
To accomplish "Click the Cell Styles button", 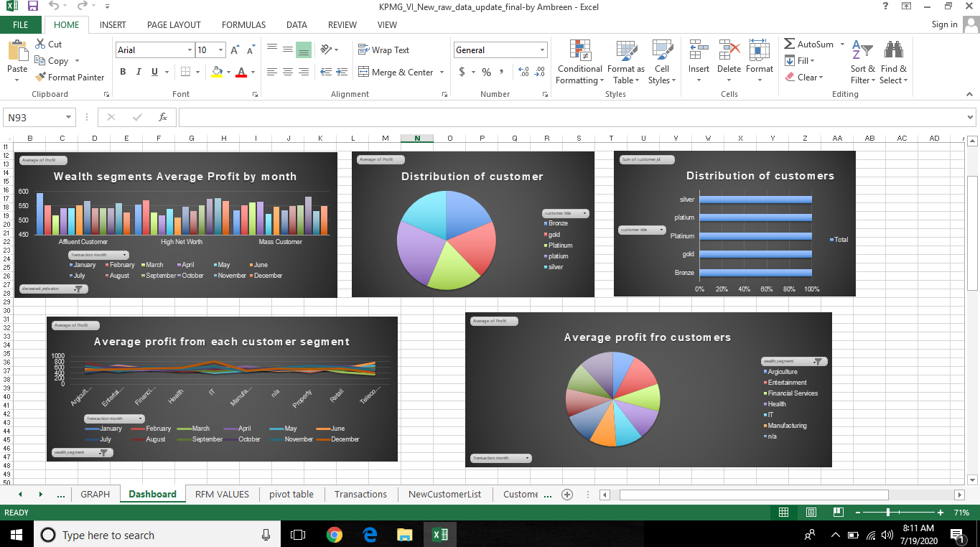I will pyautogui.click(x=662, y=62).
